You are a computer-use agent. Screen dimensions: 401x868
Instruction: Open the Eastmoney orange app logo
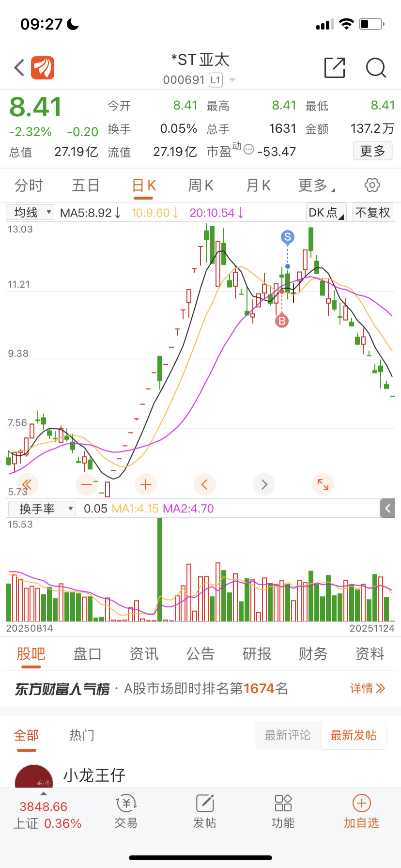click(x=43, y=68)
